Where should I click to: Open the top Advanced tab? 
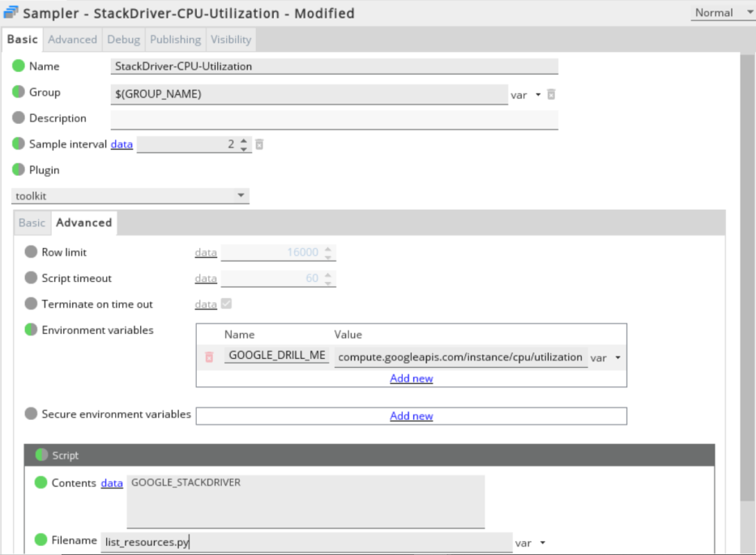pos(72,40)
